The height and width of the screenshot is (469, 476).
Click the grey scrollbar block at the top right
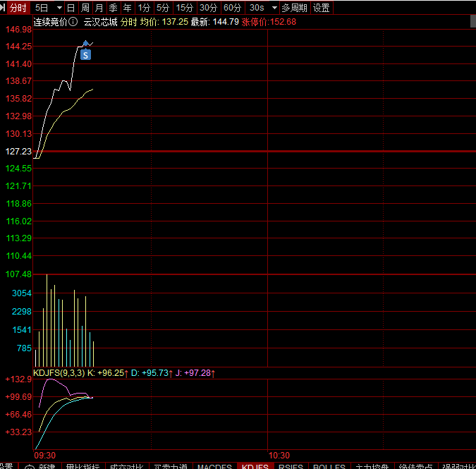click(x=473, y=21)
